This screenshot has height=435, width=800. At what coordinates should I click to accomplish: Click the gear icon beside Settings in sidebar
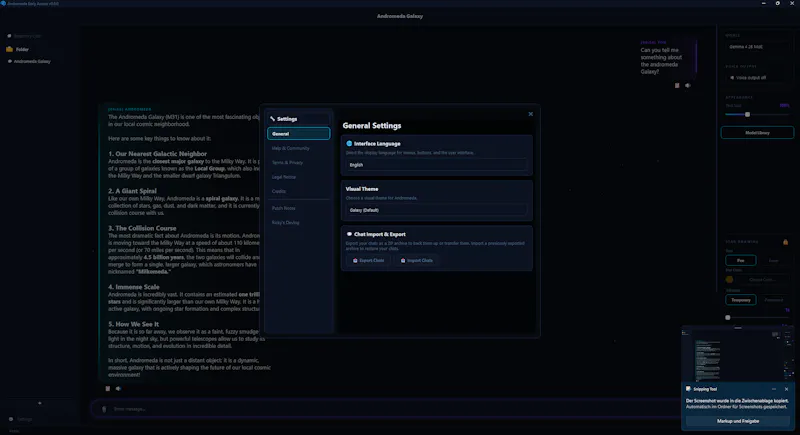coord(11,419)
